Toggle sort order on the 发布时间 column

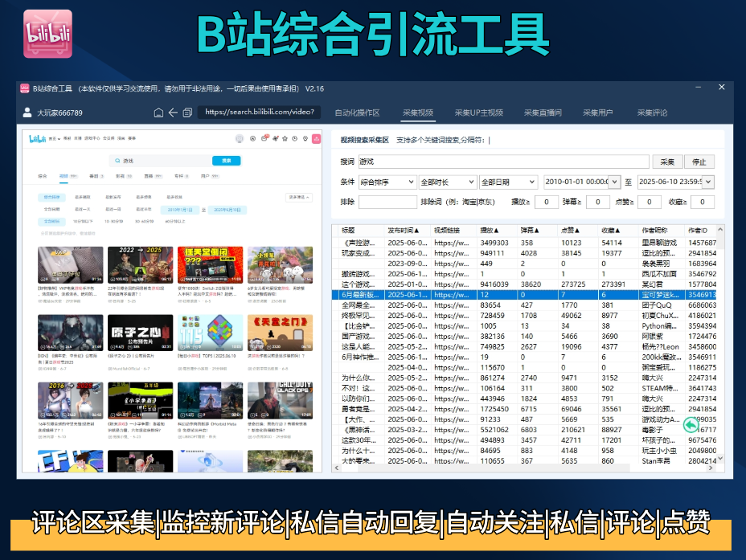click(x=402, y=232)
